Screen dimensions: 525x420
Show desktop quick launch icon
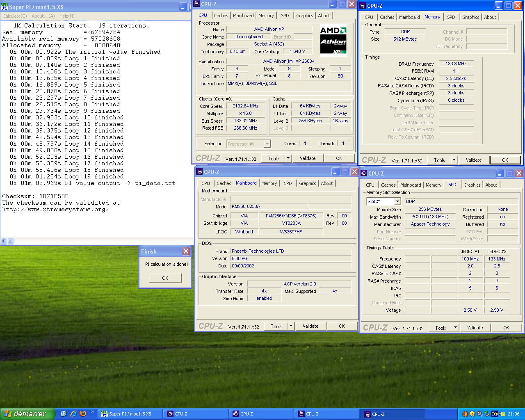(x=64, y=414)
